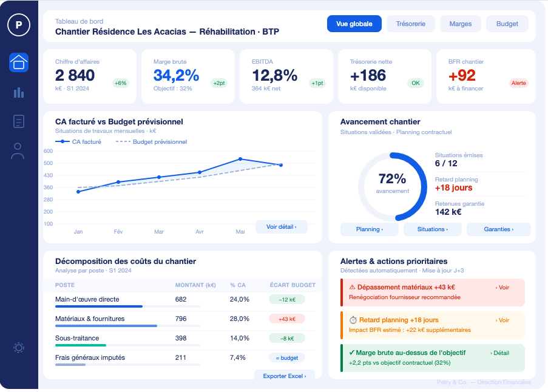This screenshot has width=548, height=392.
Task: Click the OK badge on Trésorerie nette
Action: [x=416, y=83]
